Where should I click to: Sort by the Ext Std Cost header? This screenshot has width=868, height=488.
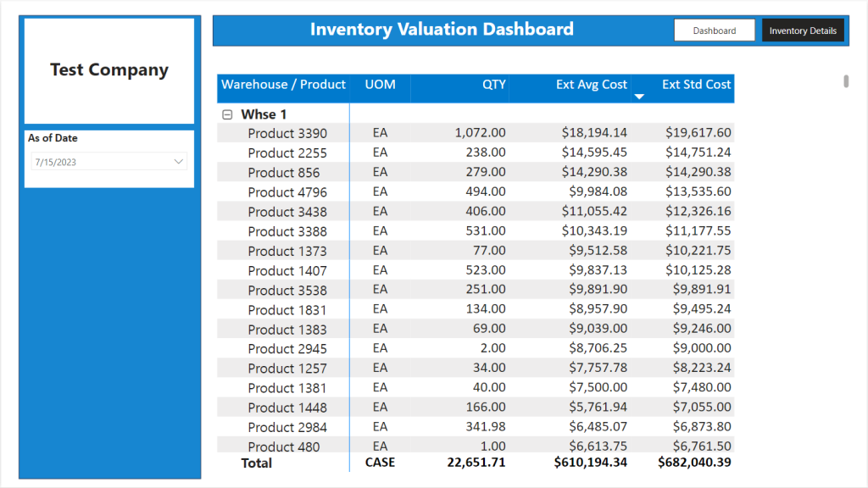click(697, 85)
